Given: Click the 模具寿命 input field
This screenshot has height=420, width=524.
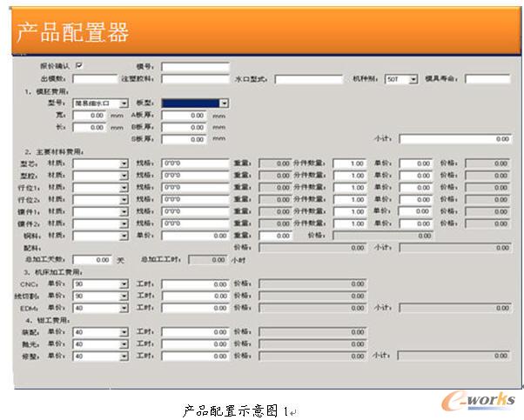Looking at the screenshot, I should [x=487, y=79].
